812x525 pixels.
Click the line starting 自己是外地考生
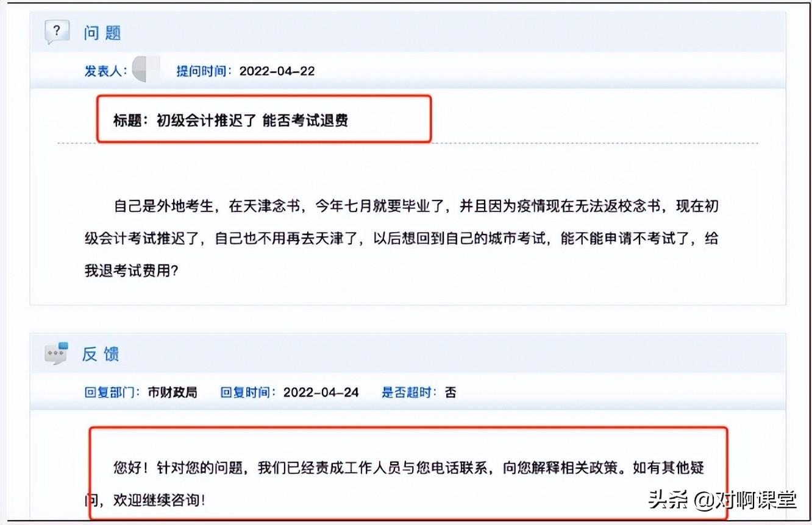tap(416, 206)
